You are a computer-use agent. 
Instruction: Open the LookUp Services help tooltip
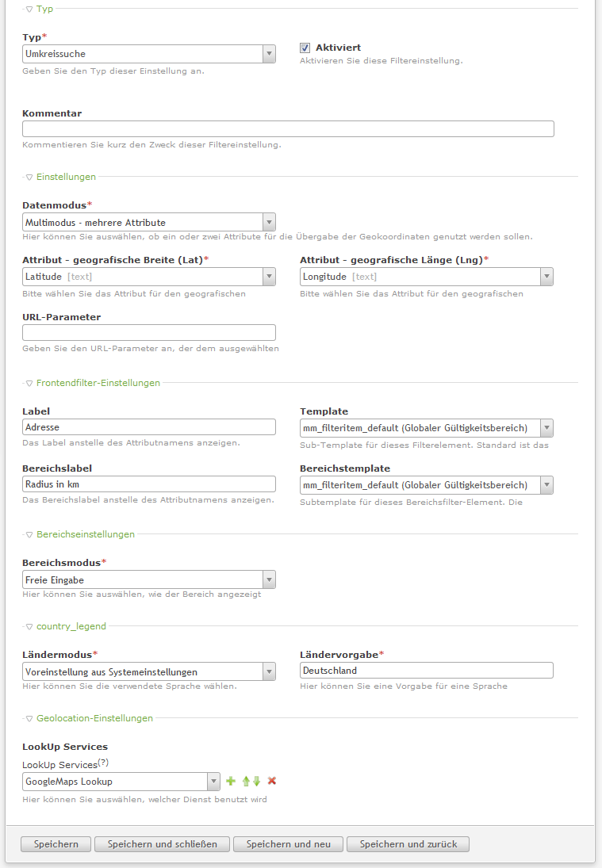click(x=103, y=763)
